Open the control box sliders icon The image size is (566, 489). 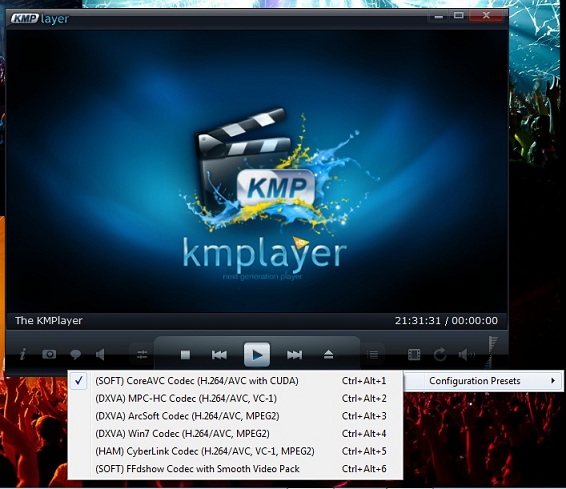click(142, 354)
